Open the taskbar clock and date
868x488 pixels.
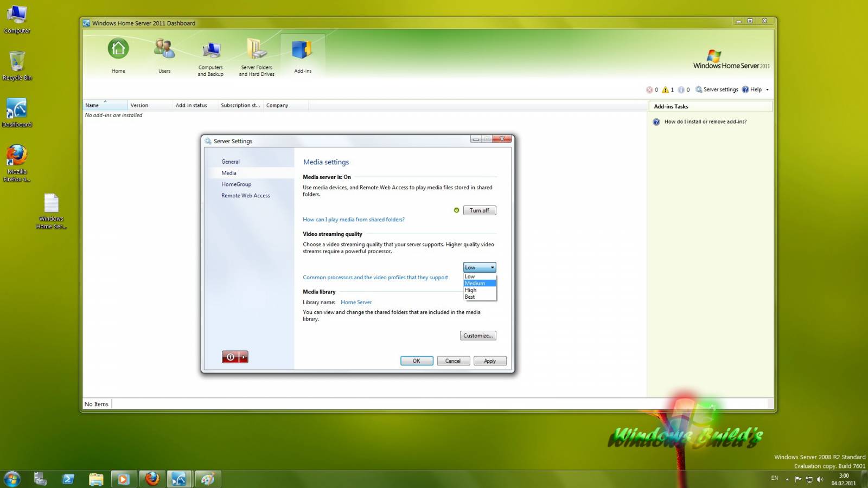[844, 479]
